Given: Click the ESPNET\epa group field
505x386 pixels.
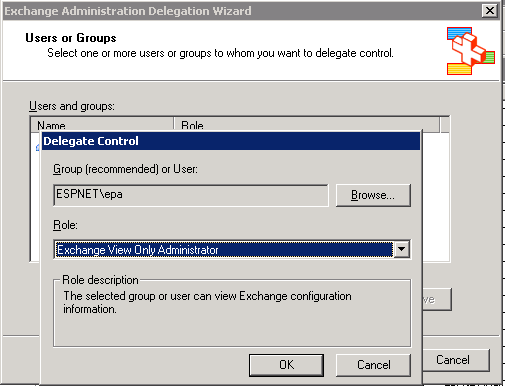Looking at the screenshot, I should point(191,195).
